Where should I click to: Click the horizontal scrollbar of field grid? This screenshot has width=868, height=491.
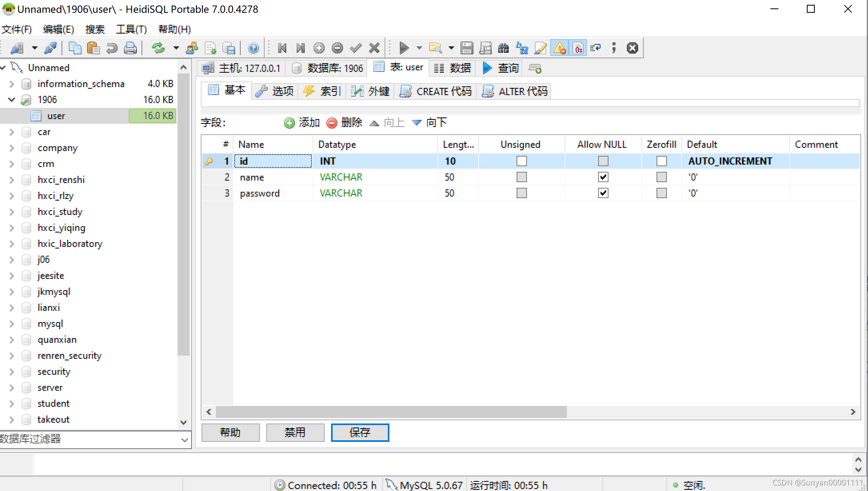[391, 411]
